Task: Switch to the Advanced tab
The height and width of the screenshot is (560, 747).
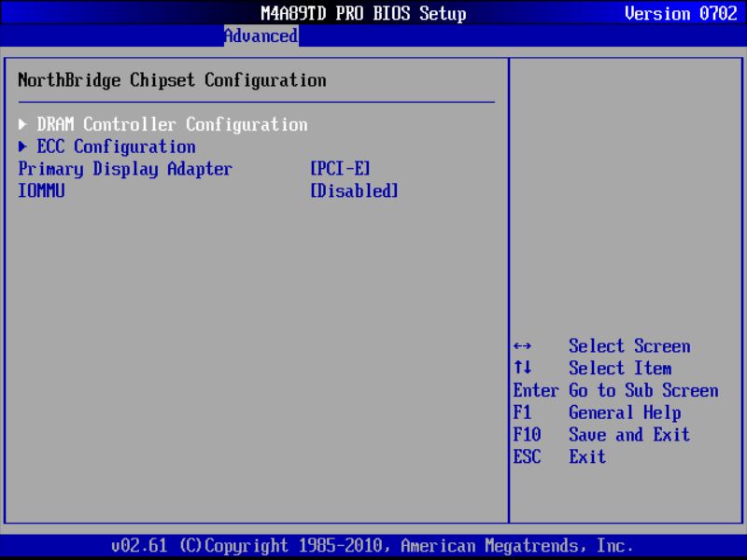Action: click(260, 35)
